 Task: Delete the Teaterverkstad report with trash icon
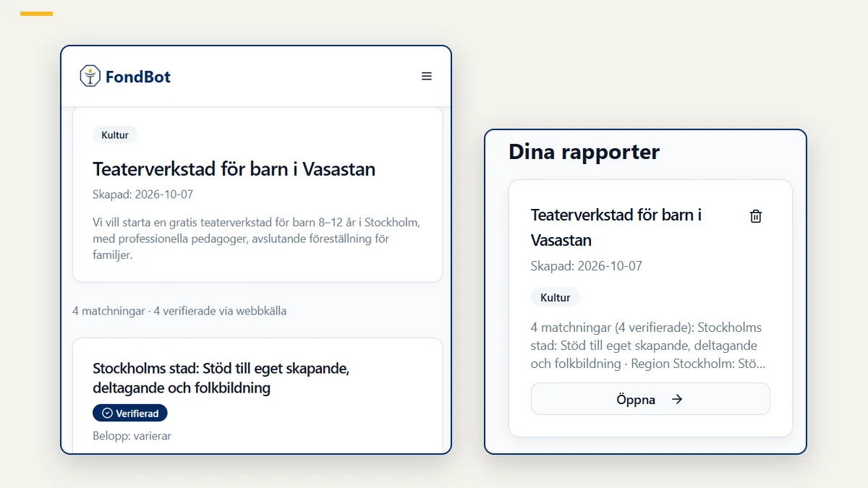756,216
